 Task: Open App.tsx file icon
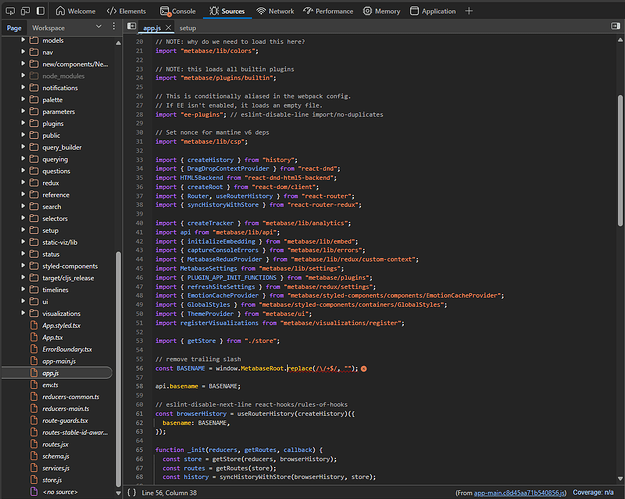pos(34,337)
